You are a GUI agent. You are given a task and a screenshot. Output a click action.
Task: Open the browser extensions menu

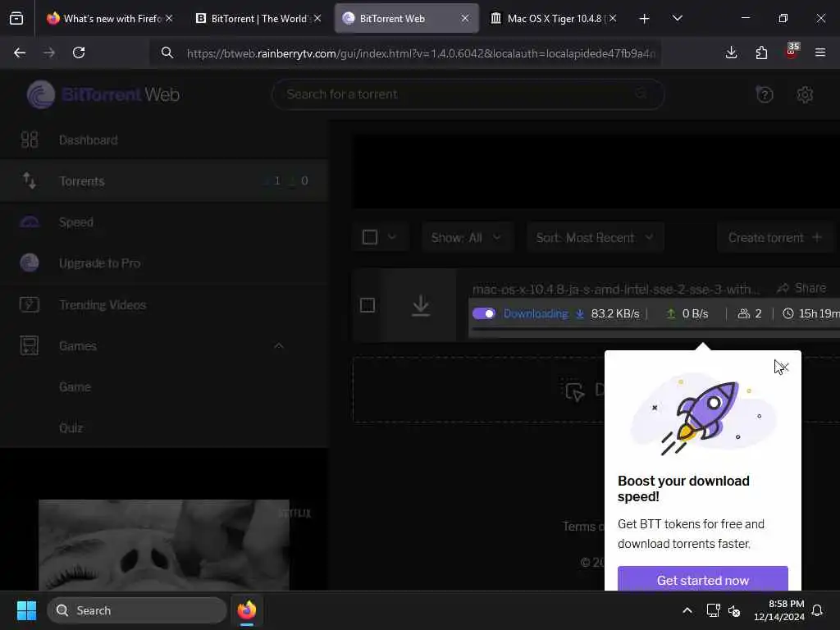761,52
